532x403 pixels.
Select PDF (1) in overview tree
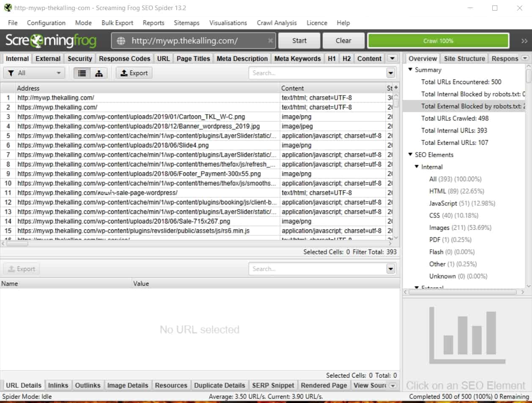coord(450,240)
